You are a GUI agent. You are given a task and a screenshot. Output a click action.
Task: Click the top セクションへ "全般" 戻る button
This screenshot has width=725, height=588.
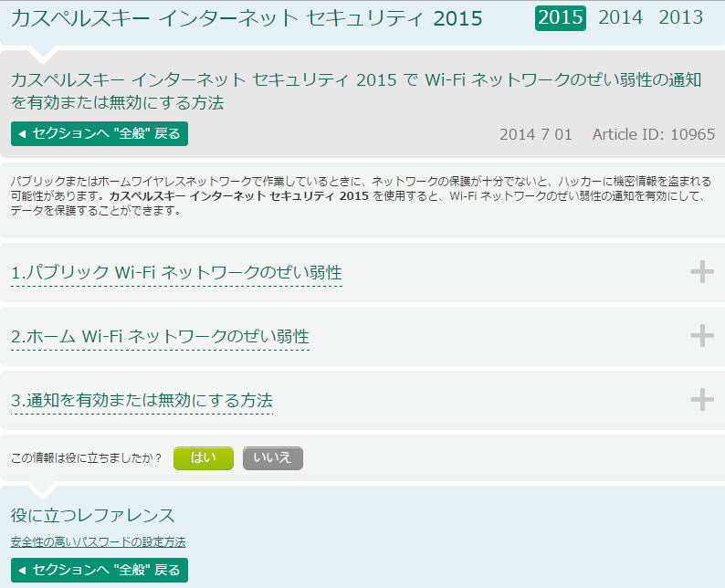(x=100, y=133)
